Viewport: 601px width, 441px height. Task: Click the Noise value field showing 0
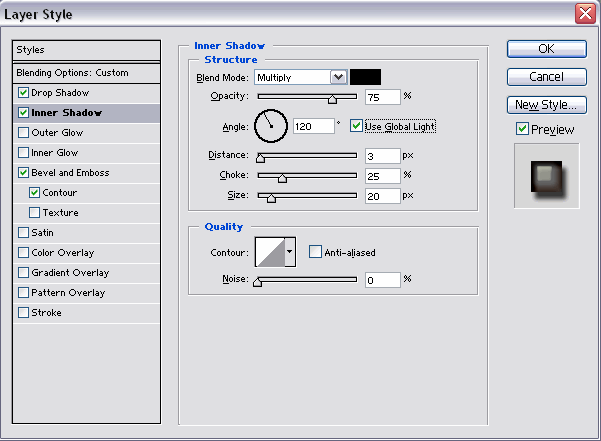(383, 280)
